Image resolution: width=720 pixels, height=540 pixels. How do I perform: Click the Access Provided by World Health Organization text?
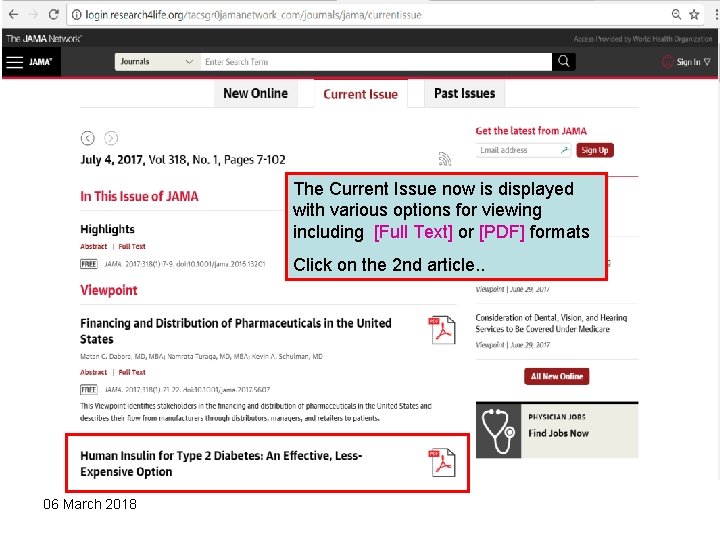pyautogui.click(x=642, y=39)
